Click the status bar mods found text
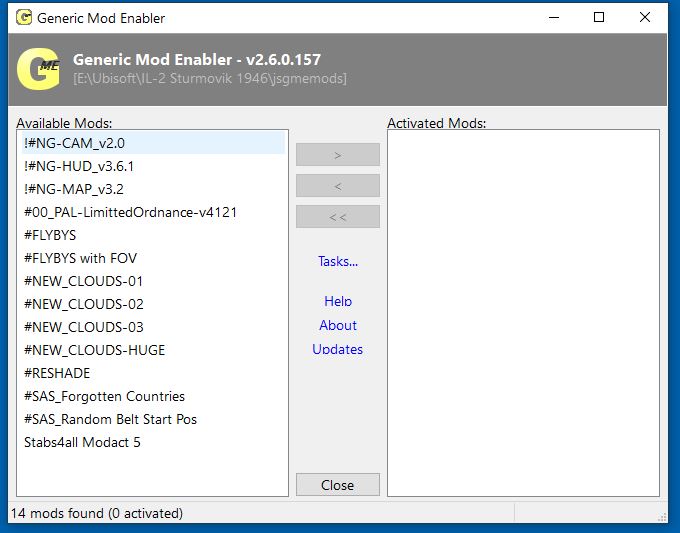Screen dimensions: 680x533 point(97,513)
